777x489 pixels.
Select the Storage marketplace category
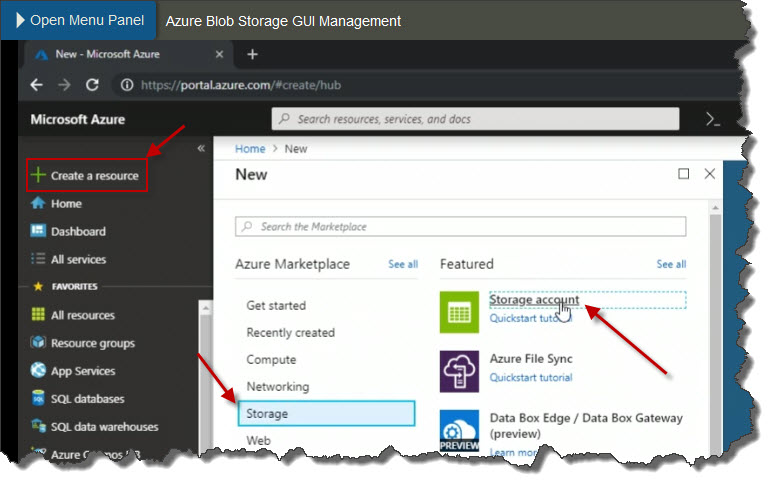(x=327, y=414)
